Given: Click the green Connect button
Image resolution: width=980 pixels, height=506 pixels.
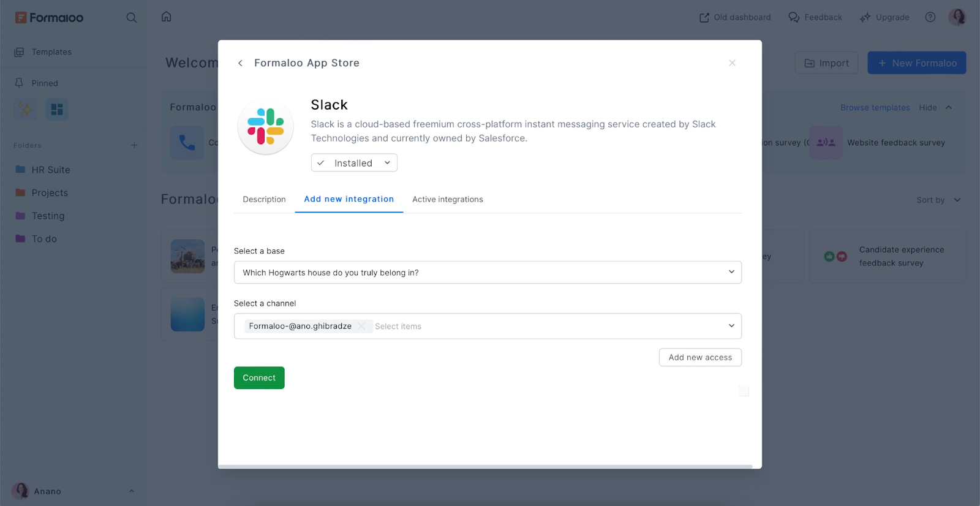Looking at the screenshot, I should [259, 378].
